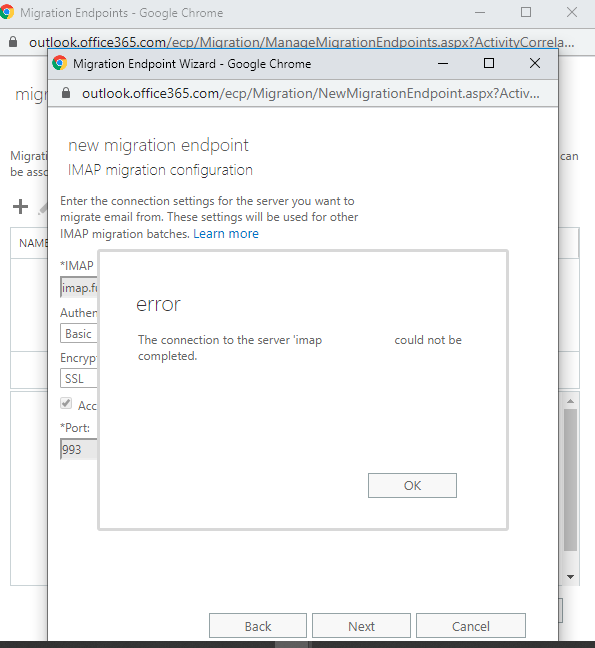595x648 pixels.
Task: Click OK in the error dialog
Action: pyautogui.click(x=412, y=485)
